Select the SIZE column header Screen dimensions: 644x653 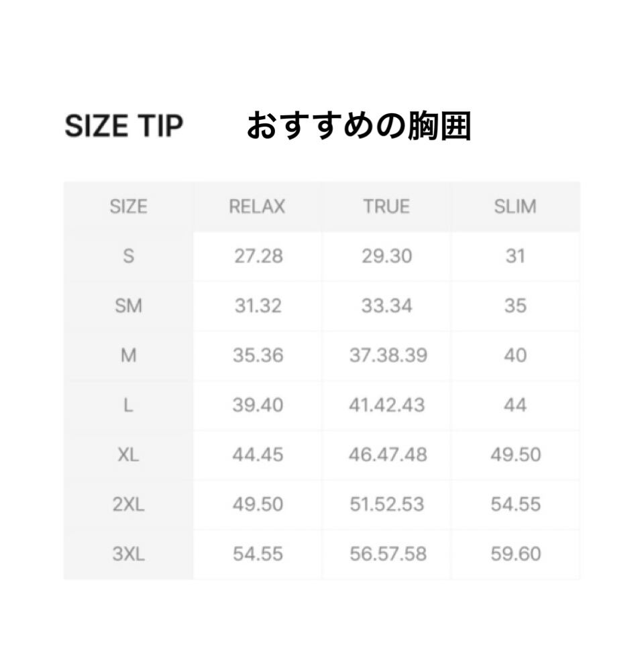[x=128, y=206]
